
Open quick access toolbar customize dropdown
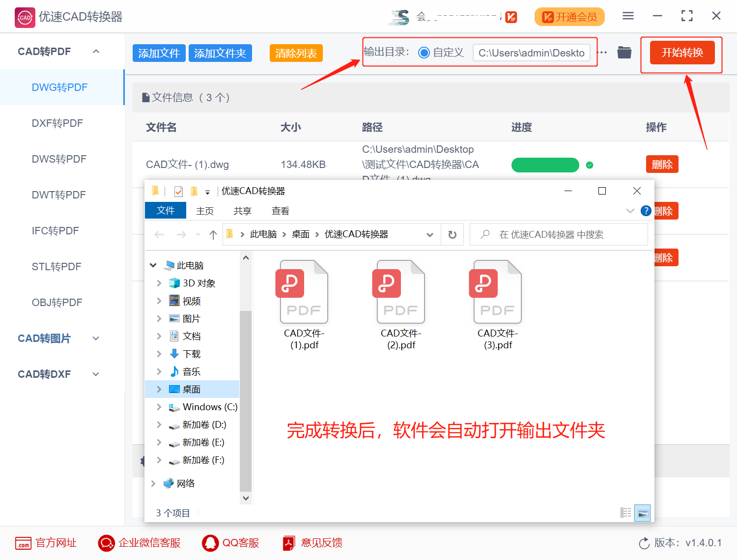click(207, 192)
